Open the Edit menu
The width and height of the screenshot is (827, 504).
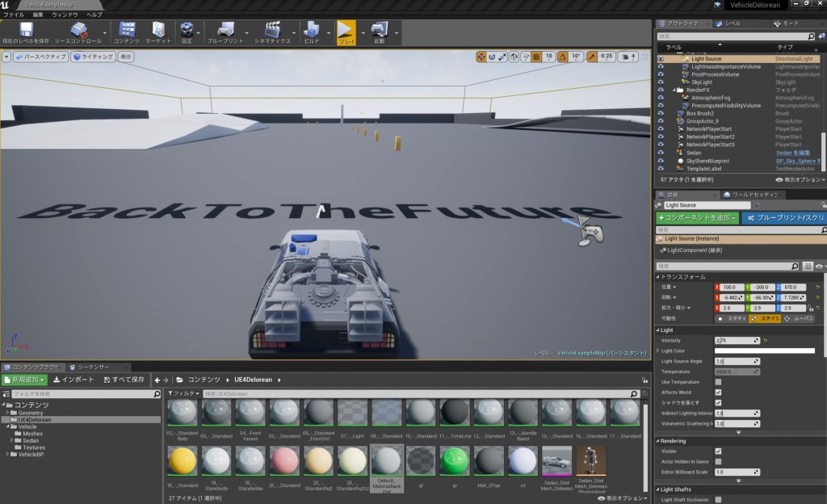[38, 15]
